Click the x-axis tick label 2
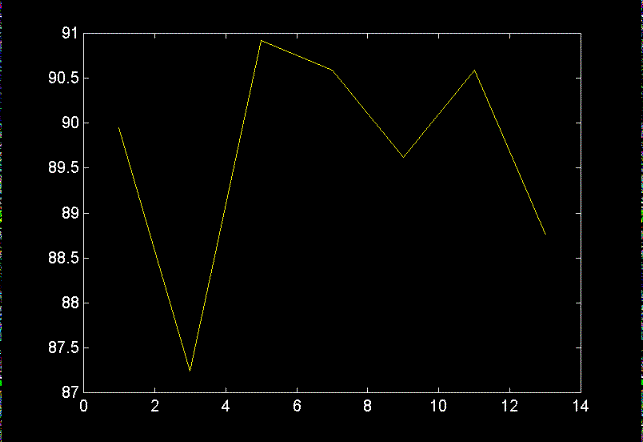This screenshot has width=643, height=442. pyautogui.click(x=155, y=406)
